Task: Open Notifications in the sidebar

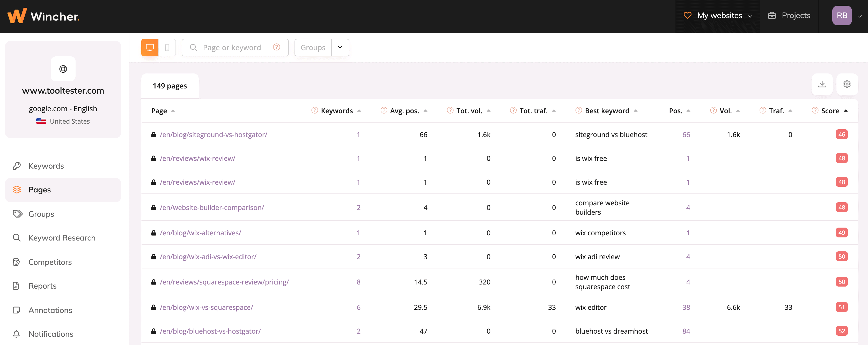Action: (63, 334)
